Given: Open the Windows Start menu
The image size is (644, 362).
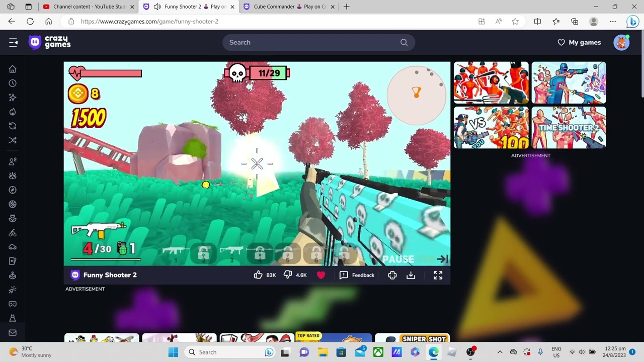Looking at the screenshot, I should (x=173, y=352).
